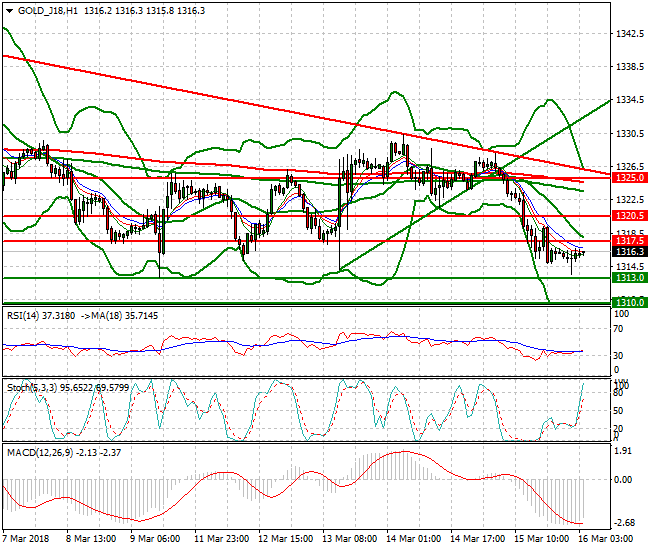Click the 12 Mar 15:00 time label
650x550 pixels.
(286, 539)
